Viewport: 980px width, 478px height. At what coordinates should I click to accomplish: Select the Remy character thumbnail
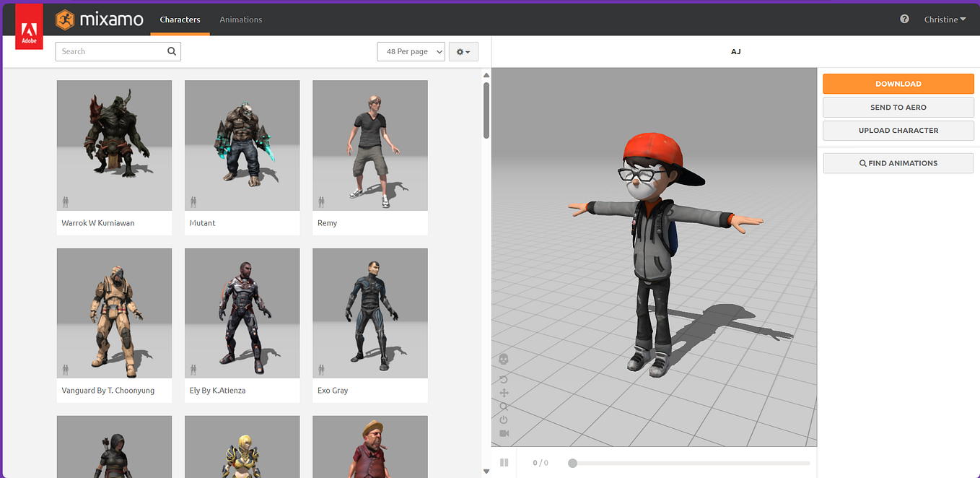coord(369,144)
